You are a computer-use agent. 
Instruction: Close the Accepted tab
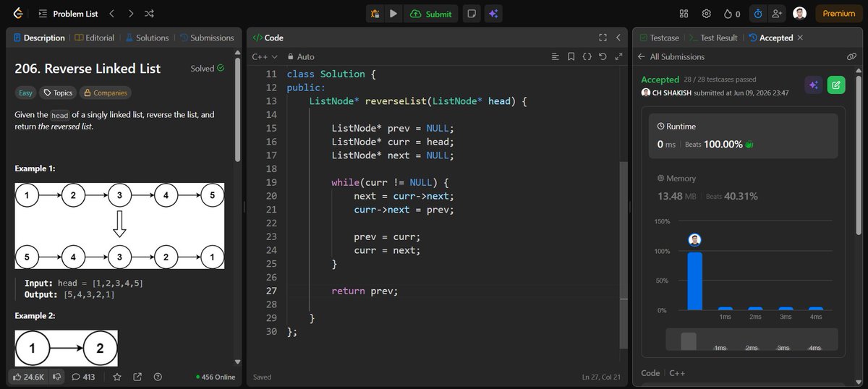tap(799, 38)
